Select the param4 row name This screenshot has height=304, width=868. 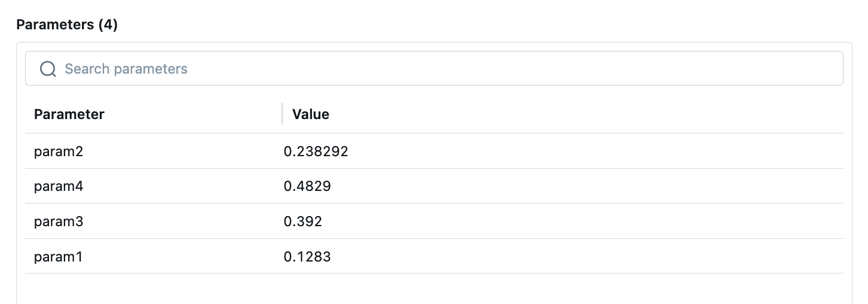(x=59, y=187)
